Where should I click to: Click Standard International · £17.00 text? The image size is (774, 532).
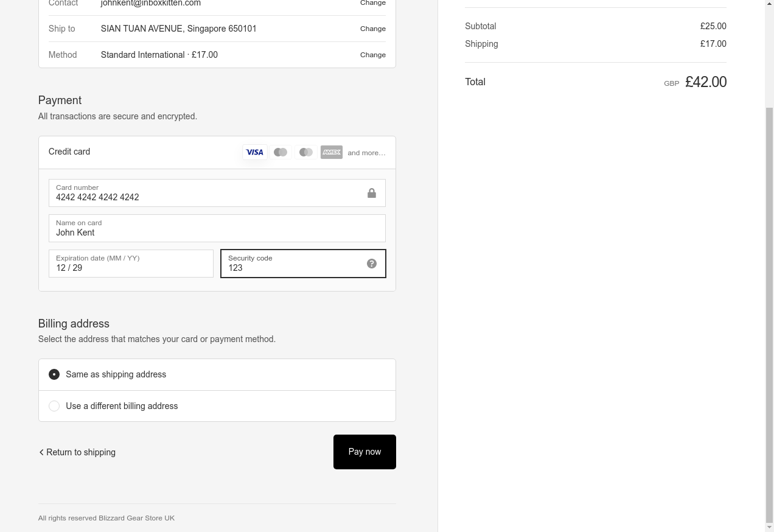pos(159,55)
